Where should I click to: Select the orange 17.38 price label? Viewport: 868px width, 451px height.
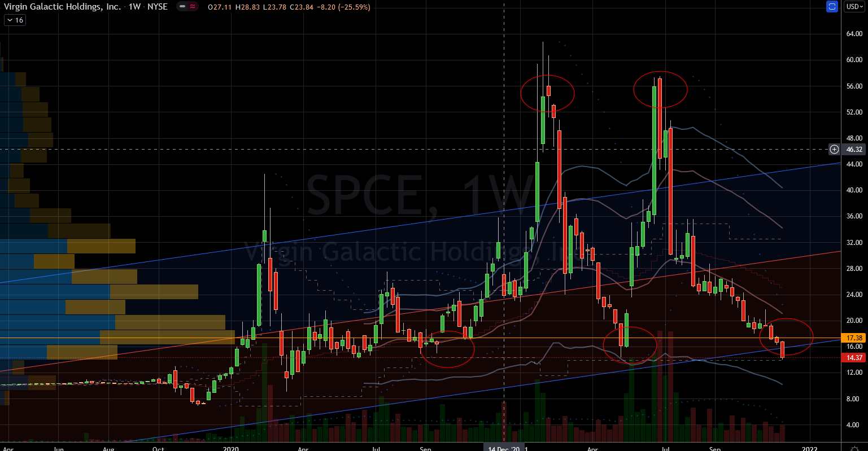point(854,338)
